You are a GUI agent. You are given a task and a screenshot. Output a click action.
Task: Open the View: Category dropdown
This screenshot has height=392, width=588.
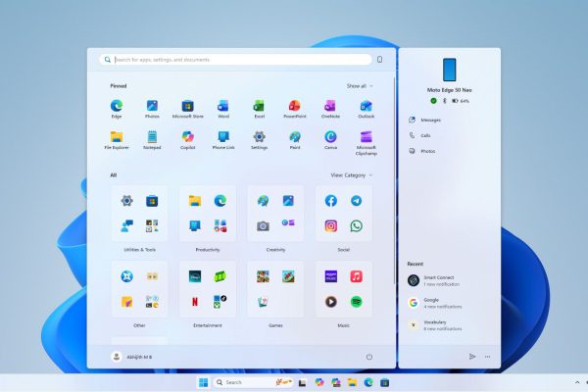pos(351,174)
